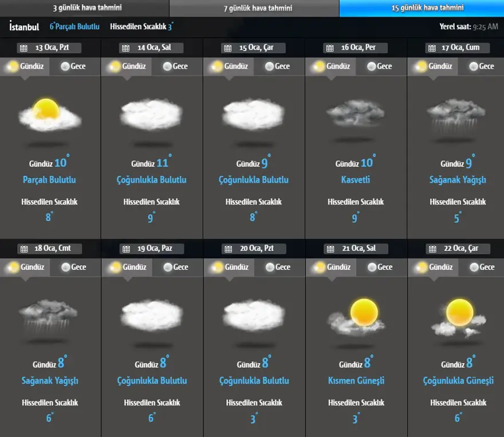
Task: Click the Kasvetli condition link
Action: (x=356, y=180)
